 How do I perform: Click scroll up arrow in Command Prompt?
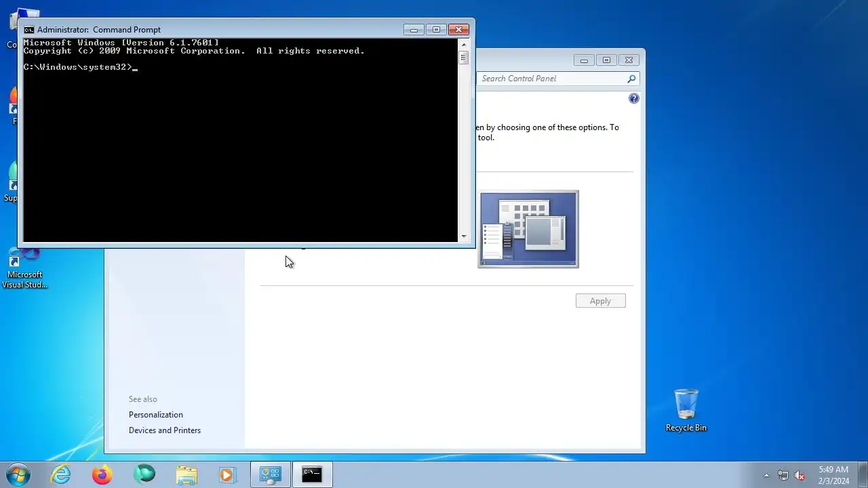[464, 44]
